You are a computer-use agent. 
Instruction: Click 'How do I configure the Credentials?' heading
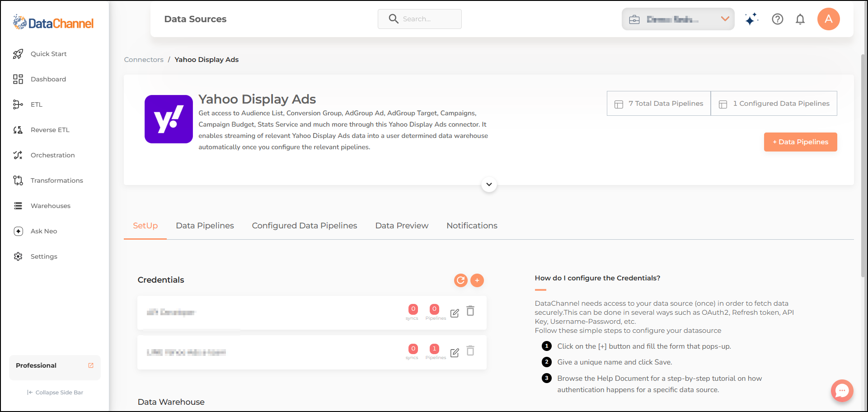point(597,278)
